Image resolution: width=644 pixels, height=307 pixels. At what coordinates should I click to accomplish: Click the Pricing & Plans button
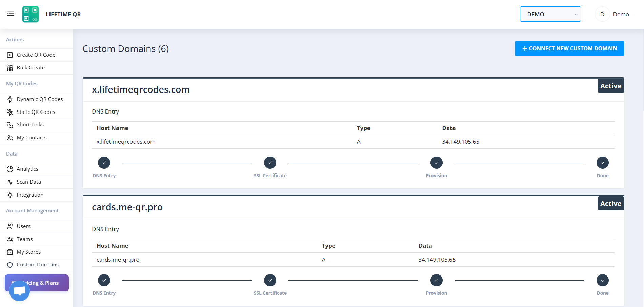[37, 283]
